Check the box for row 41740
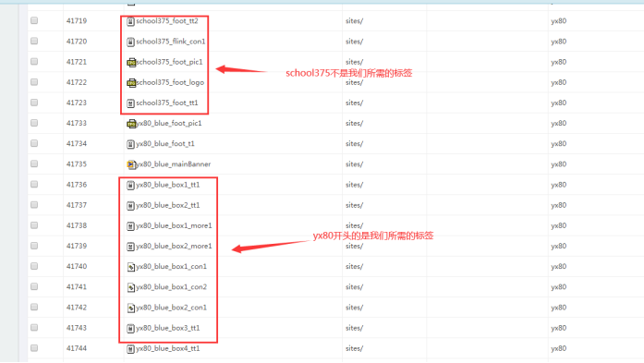Image resolution: width=644 pixels, height=363 pixels. [x=34, y=266]
